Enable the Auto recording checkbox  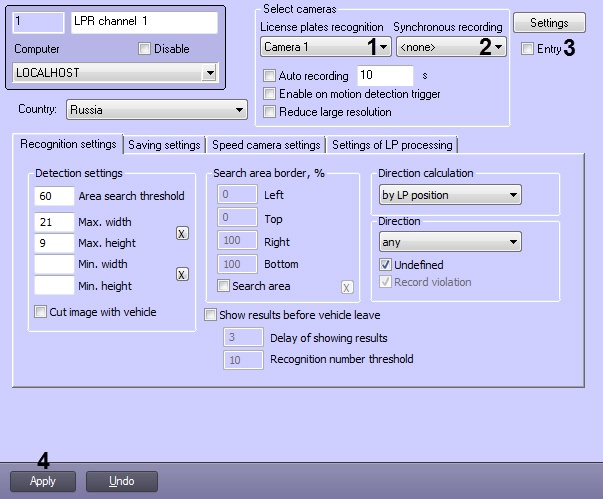[269, 76]
